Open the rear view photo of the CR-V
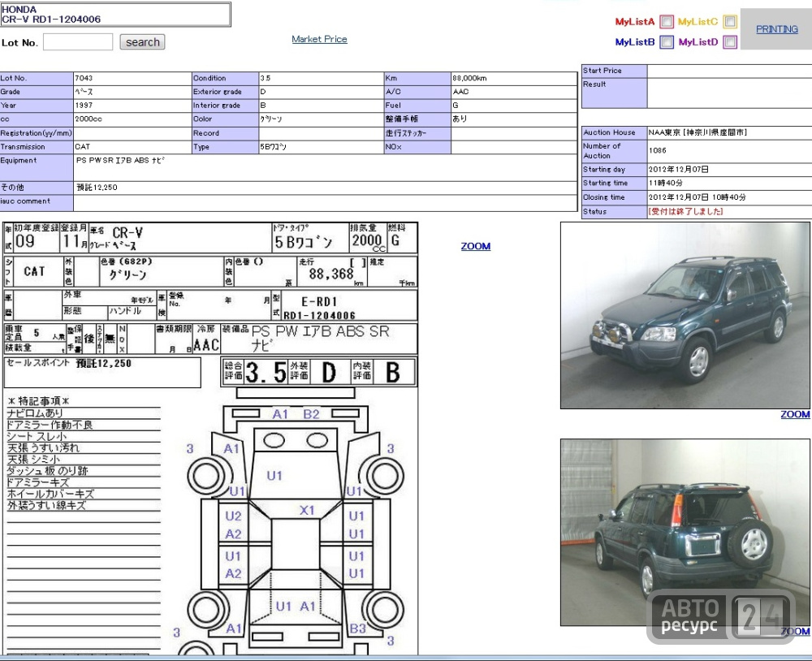The width and height of the screenshot is (812, 661). pyautogui.click(x=685, y=533)
